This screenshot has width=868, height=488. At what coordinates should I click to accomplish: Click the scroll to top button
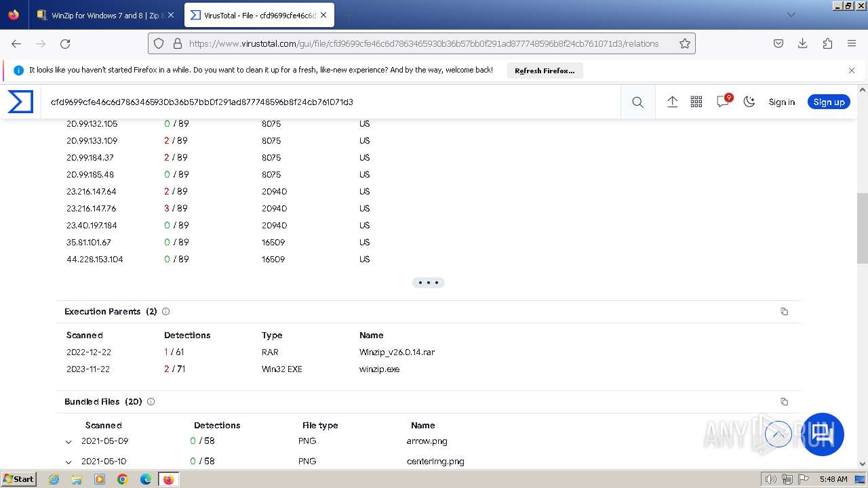(778, 434)
